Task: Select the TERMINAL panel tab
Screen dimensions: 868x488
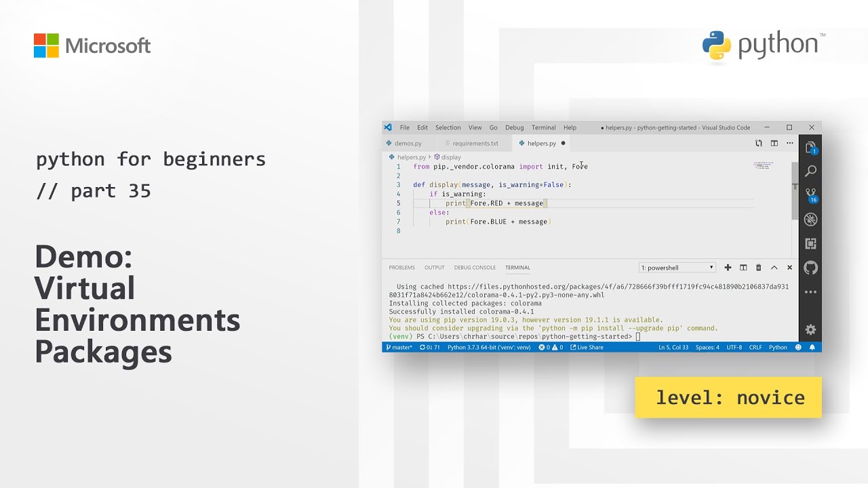Action: [x=517, y=268]
